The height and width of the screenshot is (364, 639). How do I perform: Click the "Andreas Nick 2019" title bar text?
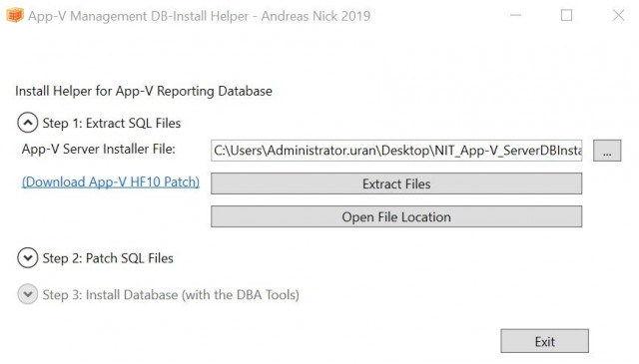pos(316,16)
